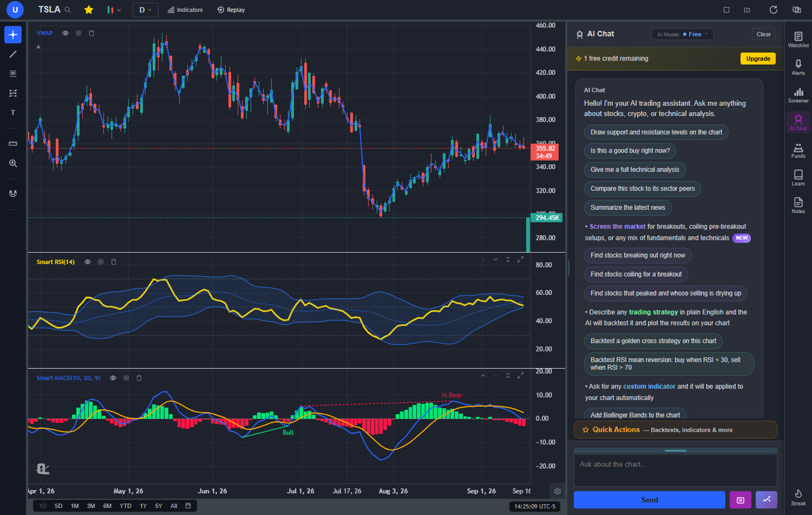Maximize the Smart RSI pane

pyautogui.click(x=521, y=259)
